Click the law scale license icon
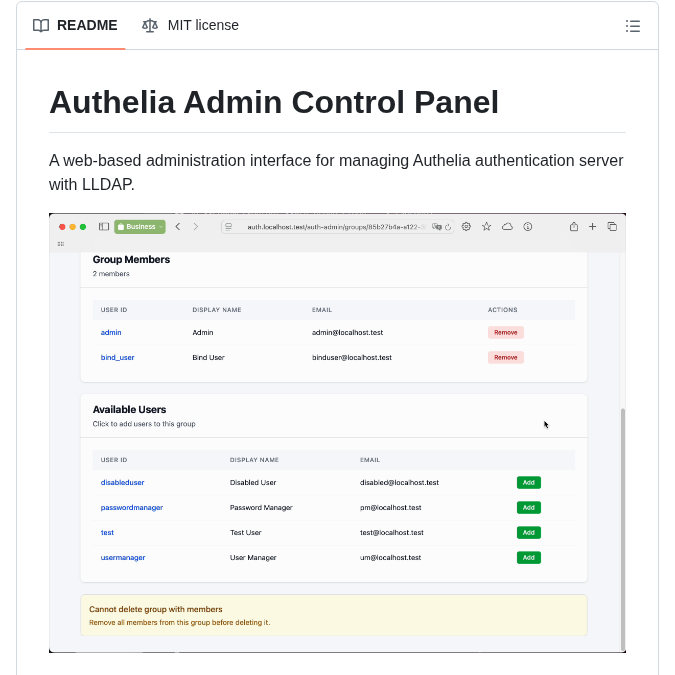This screenshot has height=675, width=675. (x=150, y=26)
